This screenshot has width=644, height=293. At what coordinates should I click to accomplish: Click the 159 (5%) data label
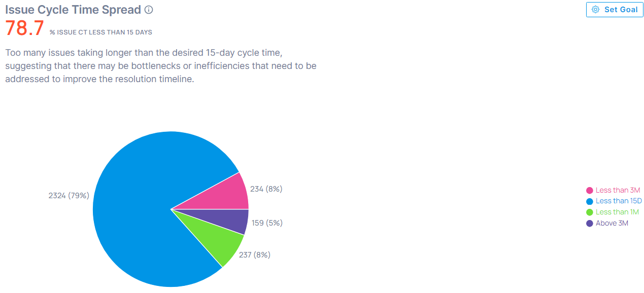[267, 223]
